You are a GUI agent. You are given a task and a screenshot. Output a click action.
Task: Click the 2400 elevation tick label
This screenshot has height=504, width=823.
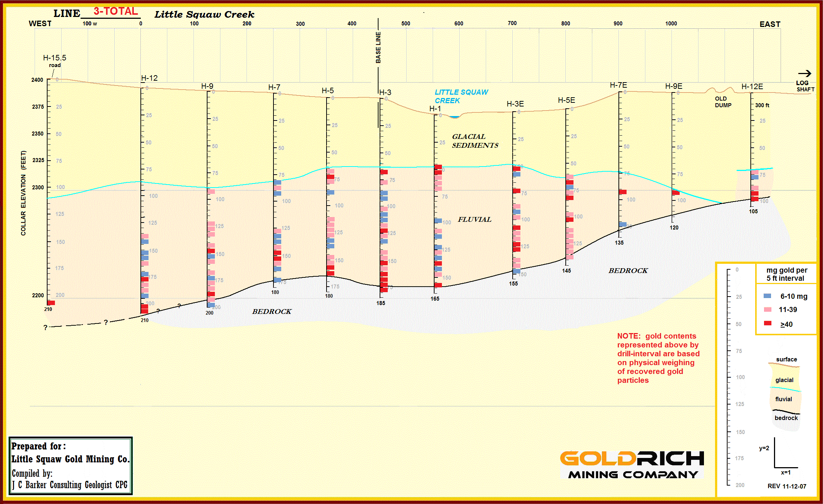(37, 80)
